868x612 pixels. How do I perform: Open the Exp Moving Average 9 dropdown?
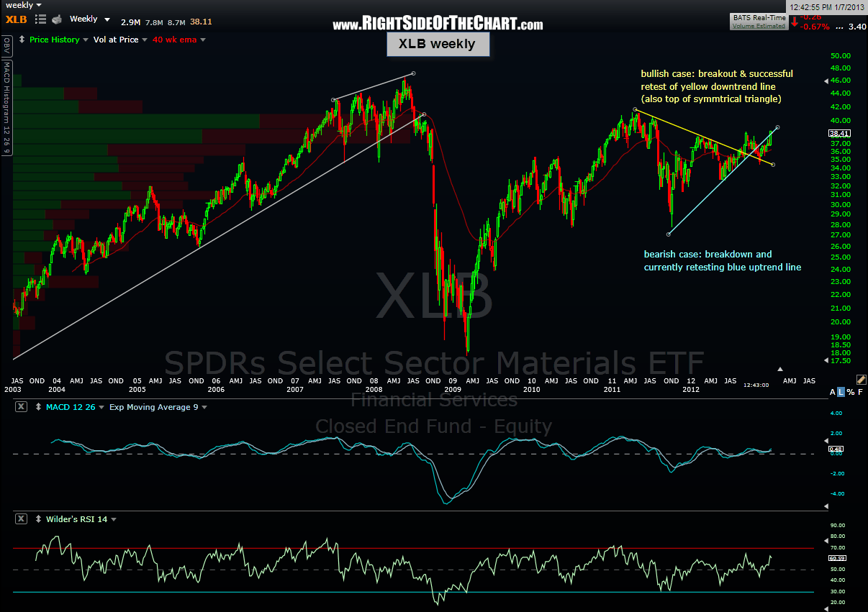pos(205,406)
